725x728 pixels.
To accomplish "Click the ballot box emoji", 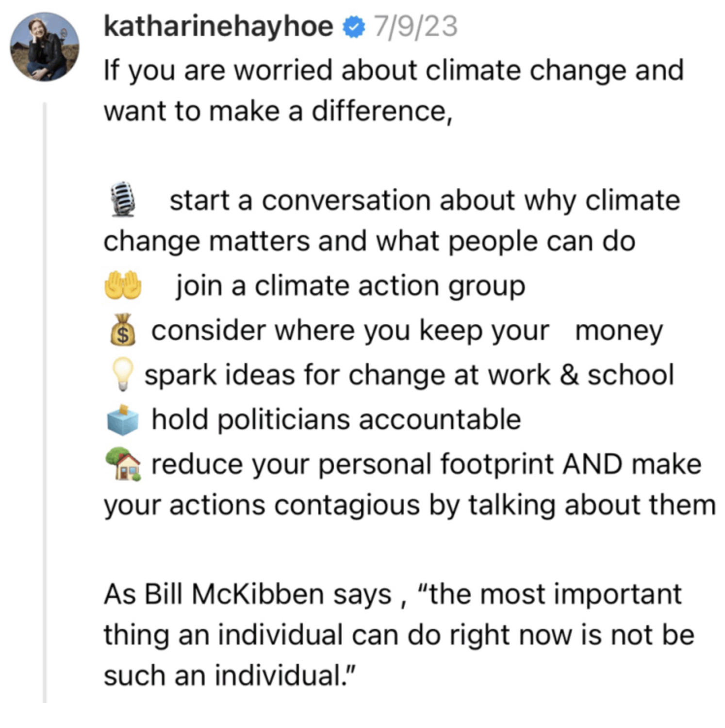I will click(x=123, y=419).
